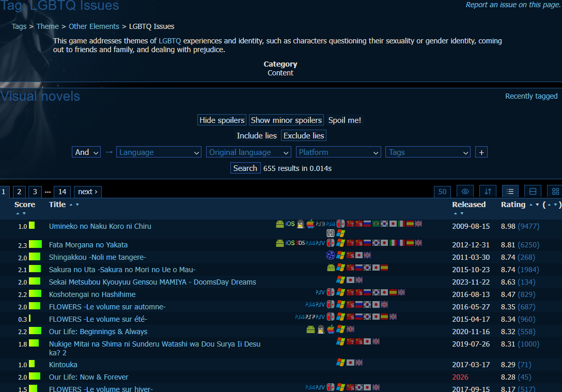The image size is (562, 392).
Task: Click the Apple icon in Our Life Beginnings row
Action: pos(331,330)
